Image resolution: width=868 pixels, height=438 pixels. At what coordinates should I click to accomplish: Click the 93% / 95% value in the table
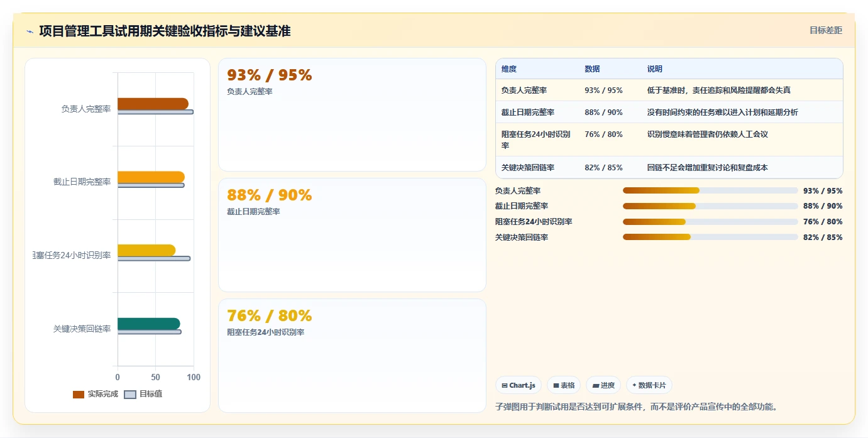[603, 90]
